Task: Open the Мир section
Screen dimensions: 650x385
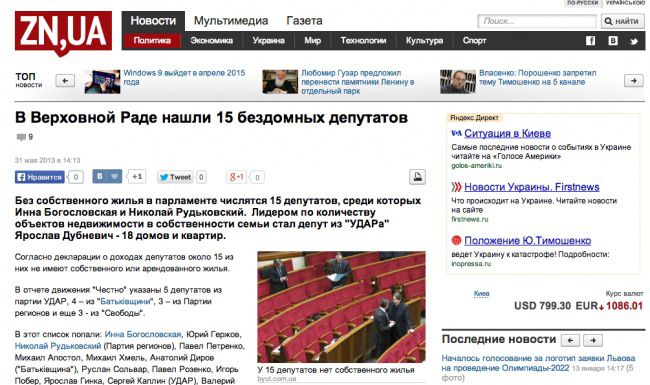Action: click(x=313, y=41)
